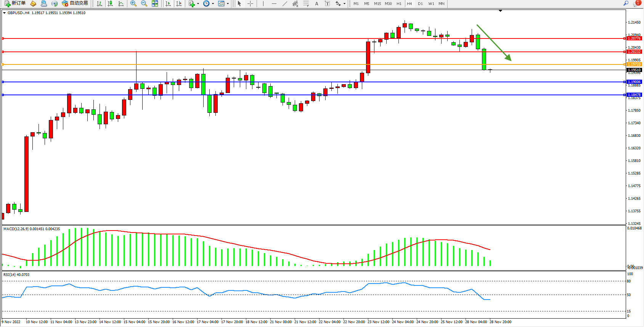
Task: Switch to the H1 timeframe
Action: (399, 3)
